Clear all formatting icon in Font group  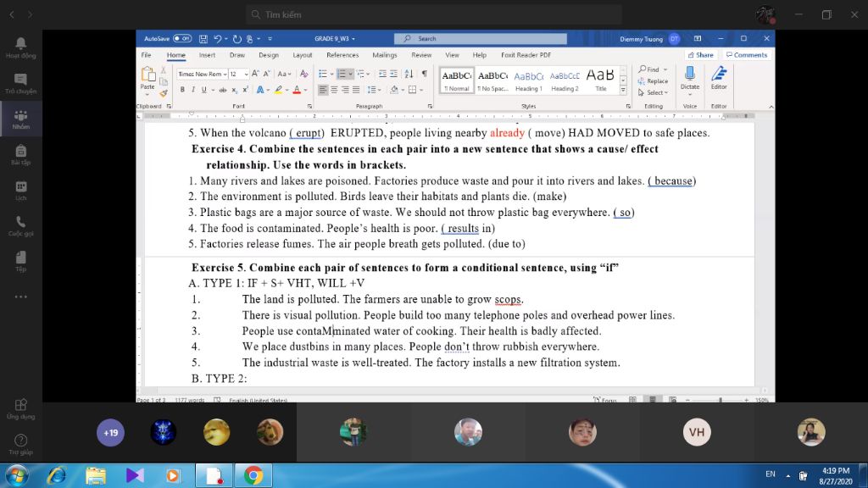304,74
